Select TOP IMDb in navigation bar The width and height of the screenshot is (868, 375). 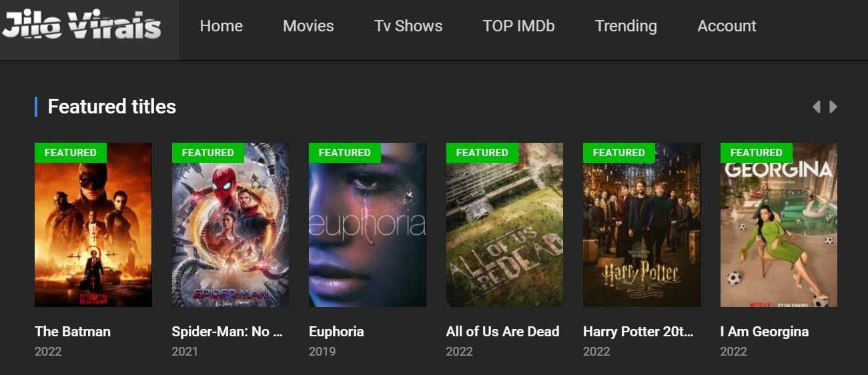518,26
